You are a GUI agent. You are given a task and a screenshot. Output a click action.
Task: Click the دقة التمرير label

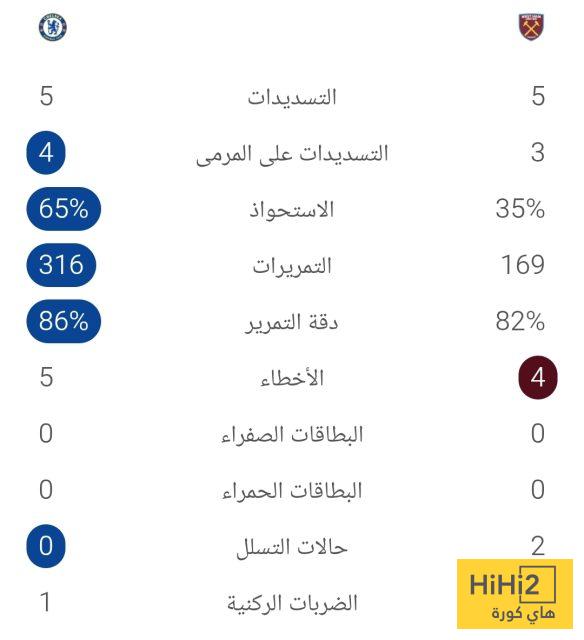point(292,322)
